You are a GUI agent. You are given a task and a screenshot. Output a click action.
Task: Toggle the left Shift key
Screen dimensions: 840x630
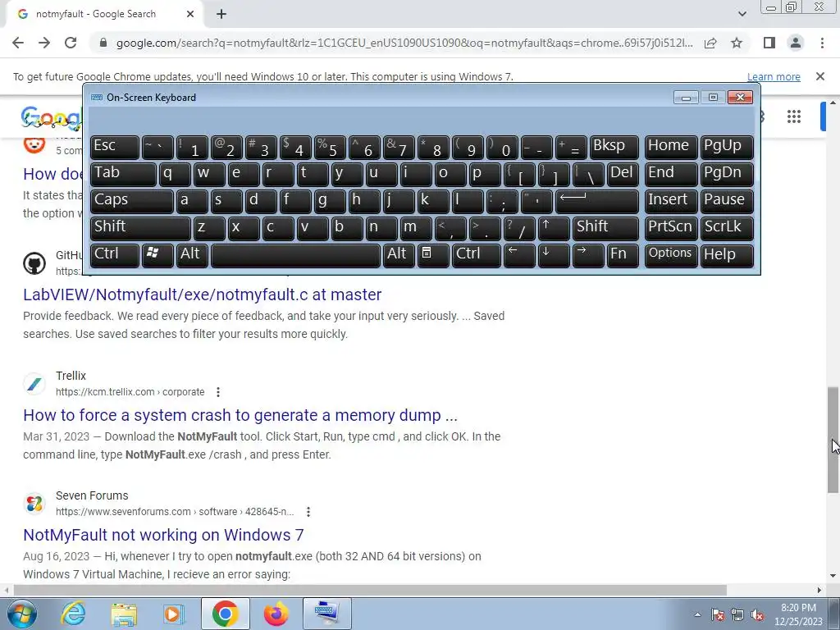click(140, 228)
